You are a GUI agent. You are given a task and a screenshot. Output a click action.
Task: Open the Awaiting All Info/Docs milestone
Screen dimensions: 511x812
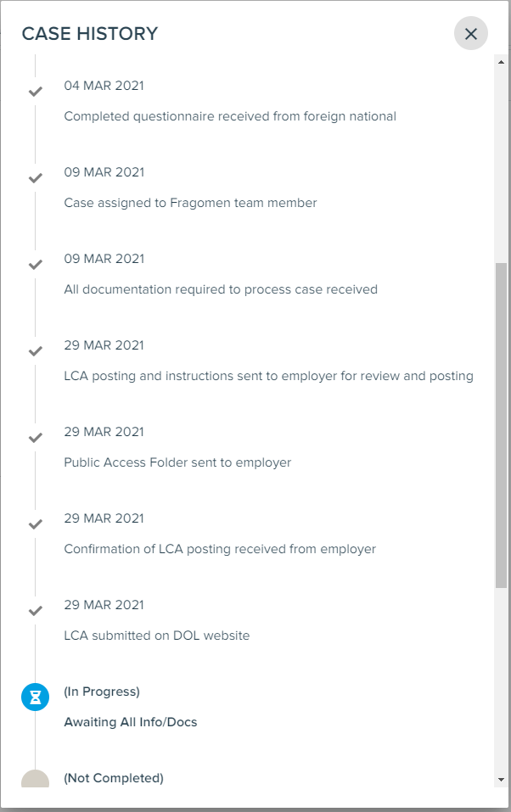tap(130, 722)
